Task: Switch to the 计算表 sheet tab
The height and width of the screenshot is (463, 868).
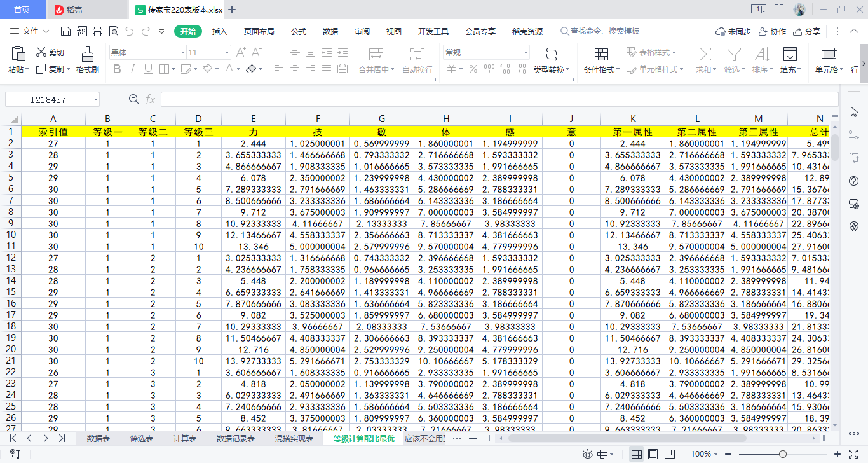Action: [x=184, y=439]
